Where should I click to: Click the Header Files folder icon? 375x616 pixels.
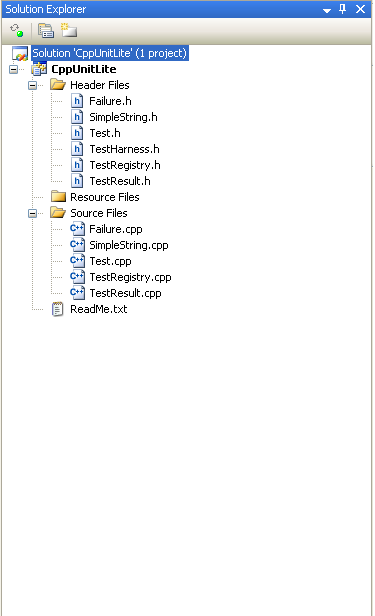(x=58, y=85)
